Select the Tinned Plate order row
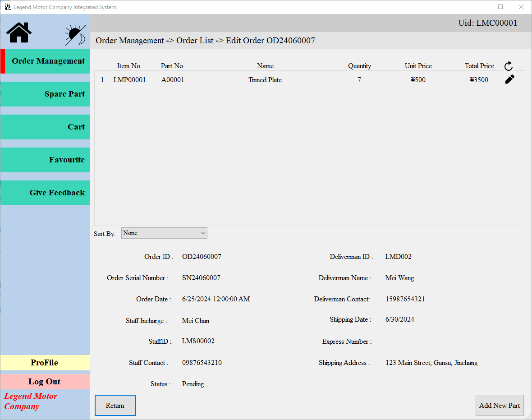This screenshot has height=420, width=532. pyautogui.click(x=265, y=80)
